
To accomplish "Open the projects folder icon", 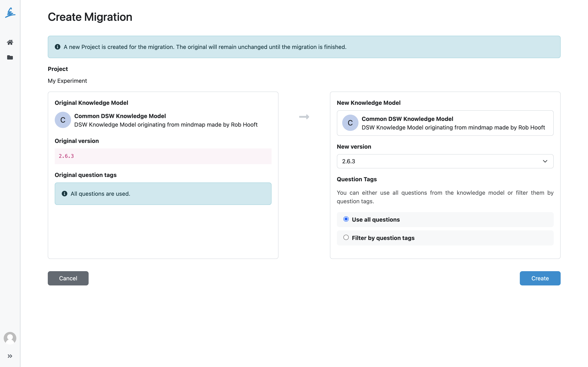I will click(x=10, y=57).
